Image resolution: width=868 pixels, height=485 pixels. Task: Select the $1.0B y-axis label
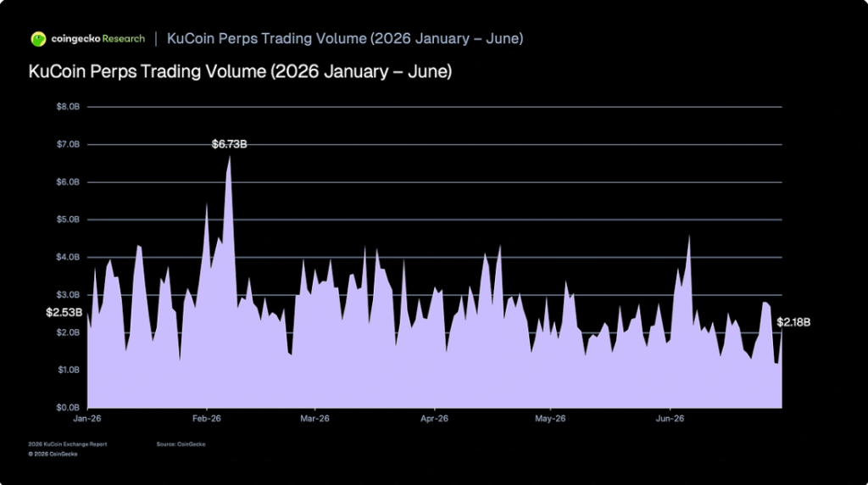[x=68, y=370]
